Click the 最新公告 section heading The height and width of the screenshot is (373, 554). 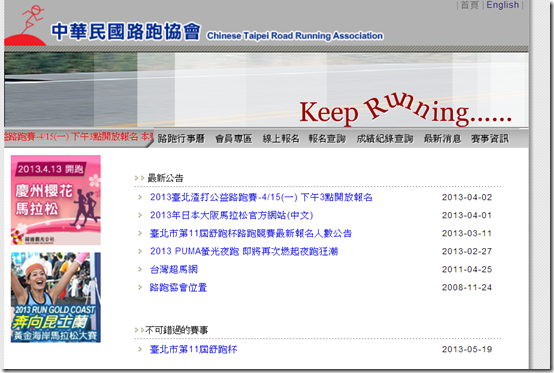pyautogui.click(x=165, y=178)
